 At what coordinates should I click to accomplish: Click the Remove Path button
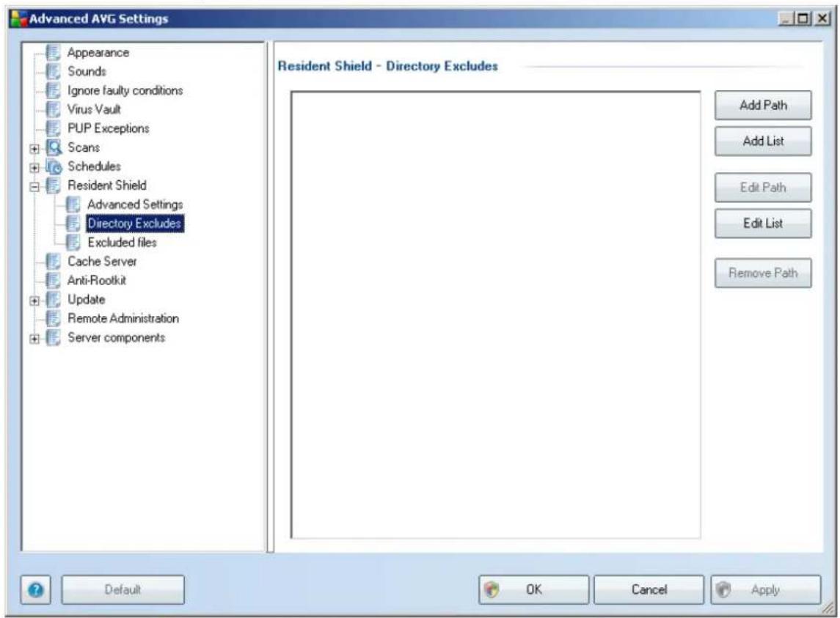[x=763, y=273]
